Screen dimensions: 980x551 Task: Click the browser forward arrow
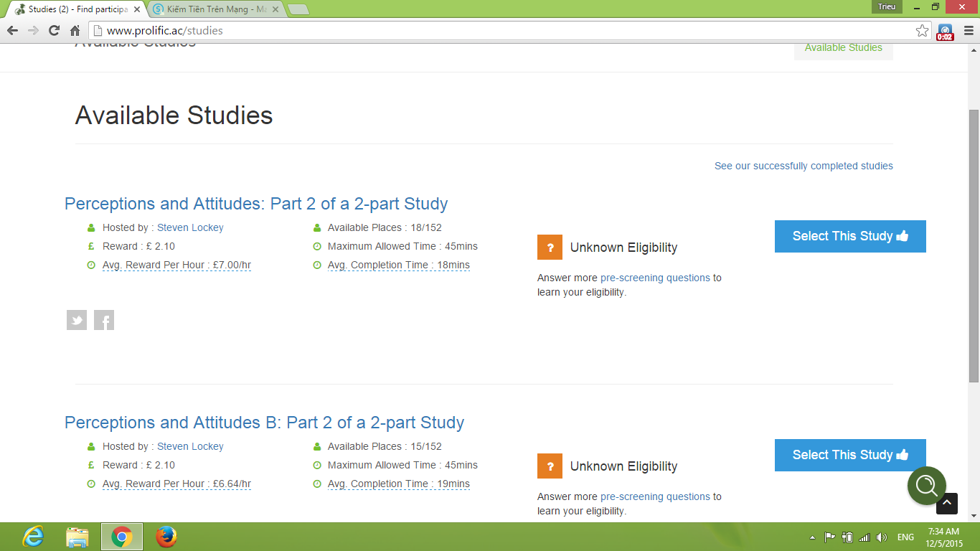point(33,31)
